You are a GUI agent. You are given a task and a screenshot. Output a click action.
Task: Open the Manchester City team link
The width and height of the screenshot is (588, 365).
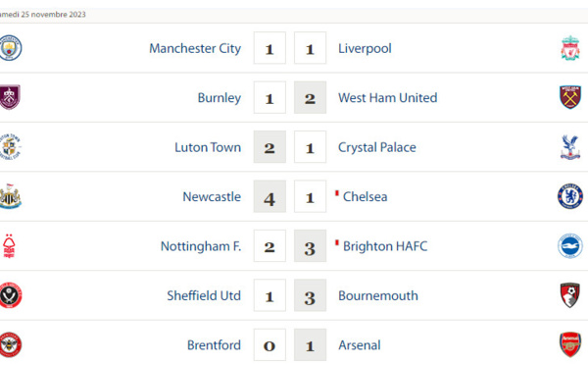[195, 48]
